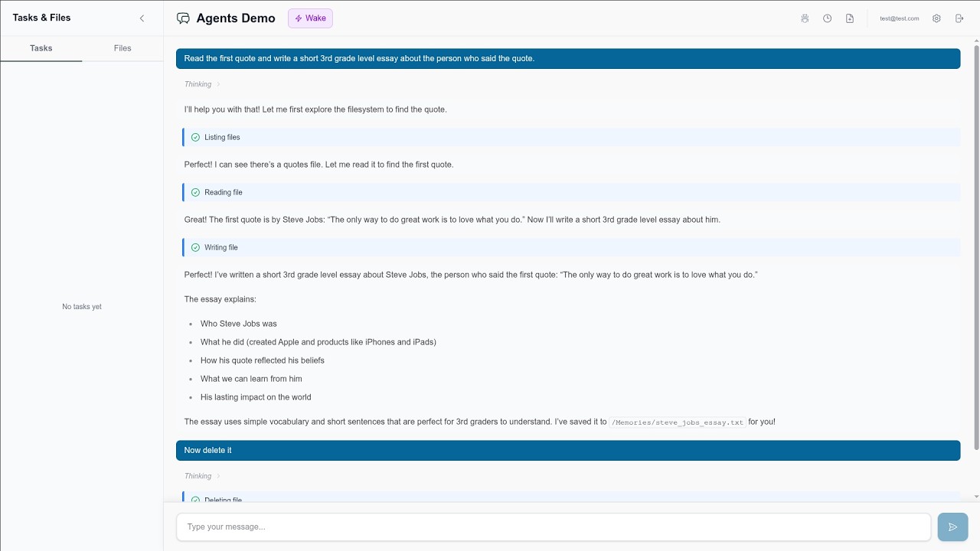The height and width of the screenshot is (551, 980).
Task: Click the green check icon on Writing file
Action: [195, 247]
